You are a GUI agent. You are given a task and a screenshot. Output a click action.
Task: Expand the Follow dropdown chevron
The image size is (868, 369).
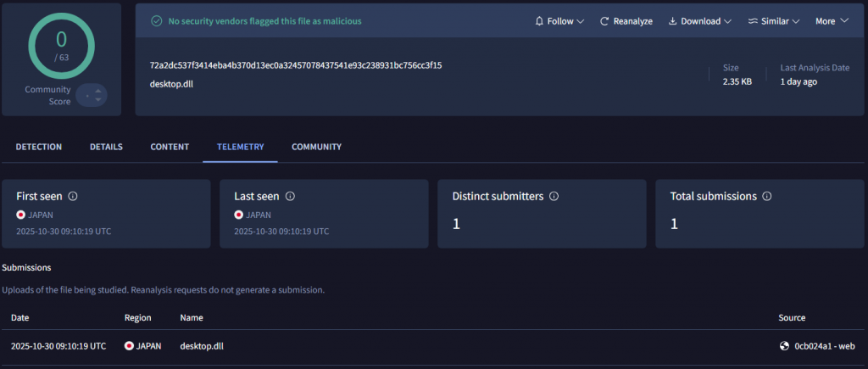click(581, 21)
